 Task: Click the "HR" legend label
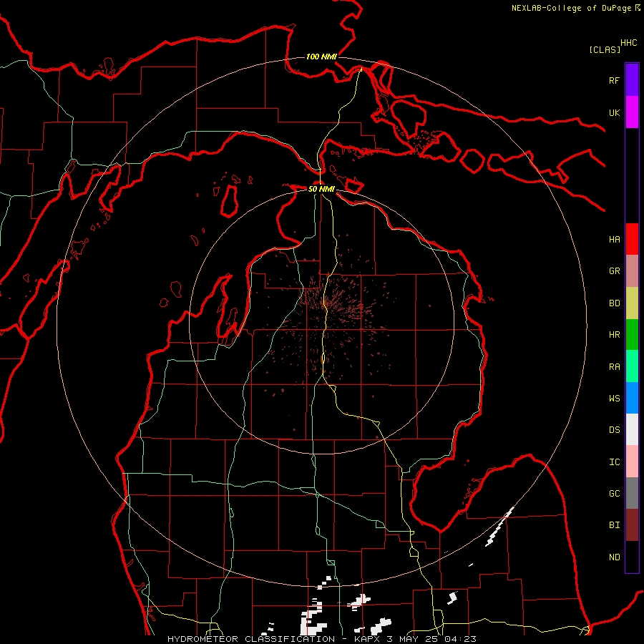pos(614,335)
